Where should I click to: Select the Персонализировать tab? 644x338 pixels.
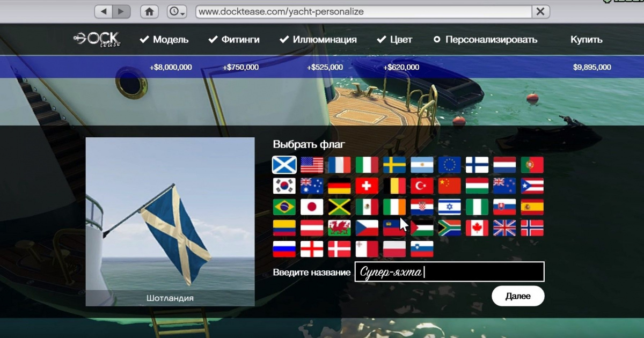(485, 40)
